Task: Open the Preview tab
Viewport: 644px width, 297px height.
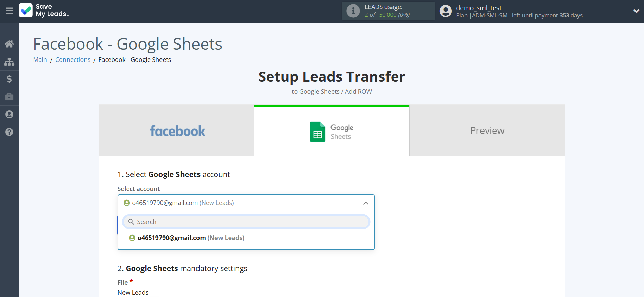Action: [487, 131]
